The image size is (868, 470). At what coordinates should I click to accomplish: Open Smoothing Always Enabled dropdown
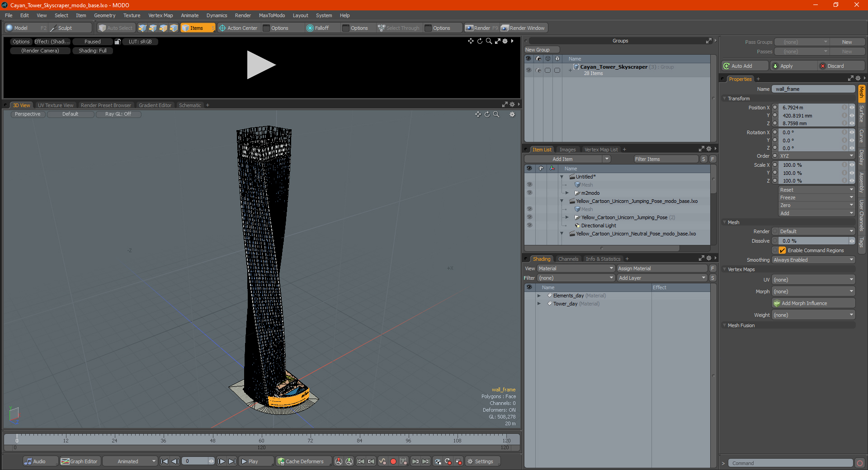coord(813,260)
